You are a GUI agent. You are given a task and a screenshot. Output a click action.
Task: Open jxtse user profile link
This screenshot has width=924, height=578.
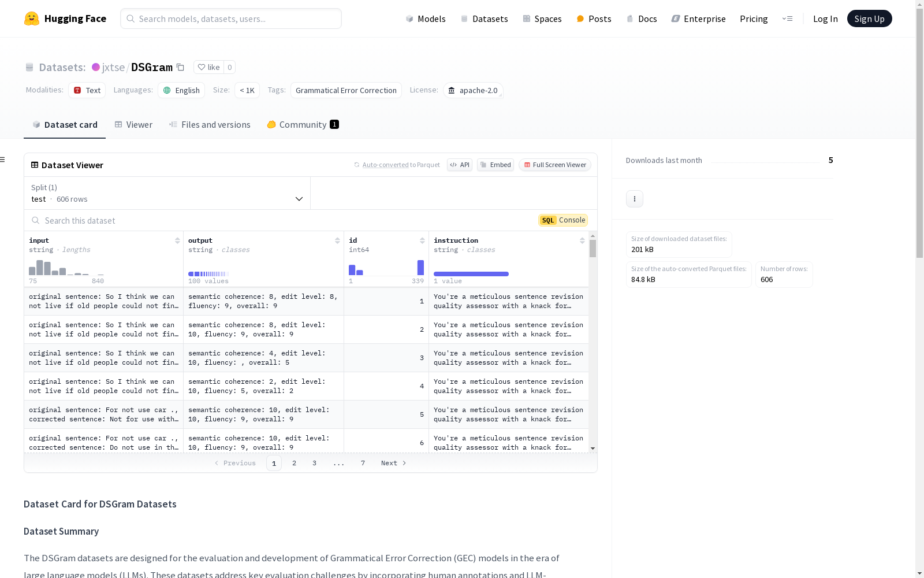(113, 67)
